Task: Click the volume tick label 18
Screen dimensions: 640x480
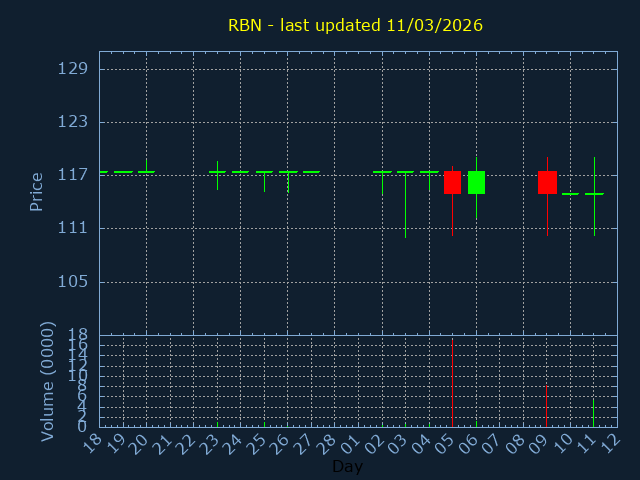Action: pos(78,334)
